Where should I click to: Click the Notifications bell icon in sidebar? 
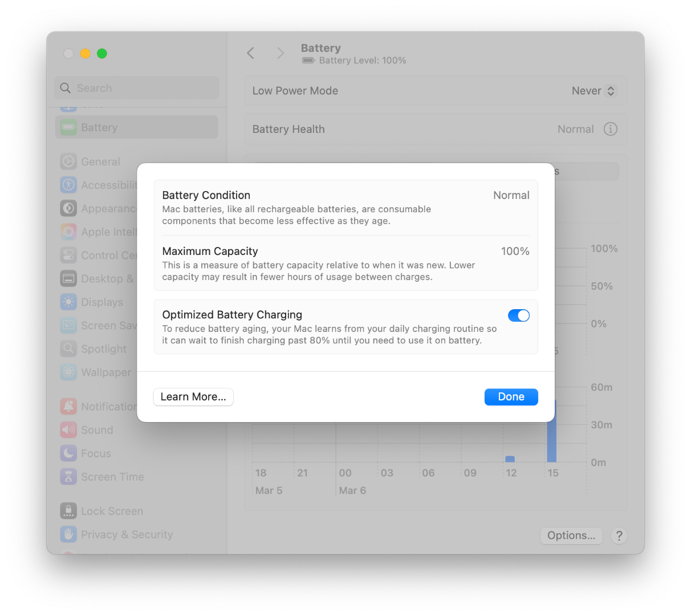68,406
